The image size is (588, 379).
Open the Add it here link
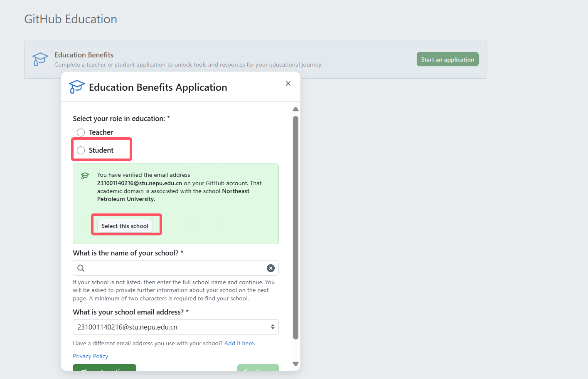239,344
